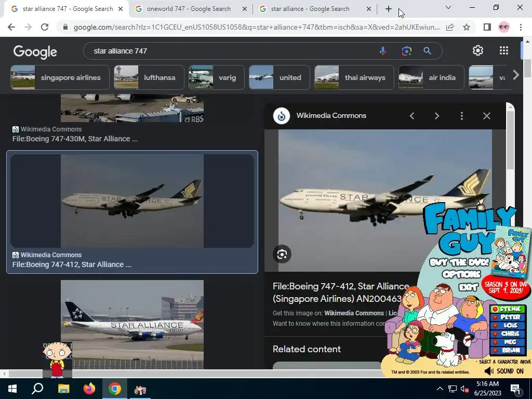Screen dimensions: 532x399
Task: Open File Explorer from taskbar
Action: click(x=63, y=389)
